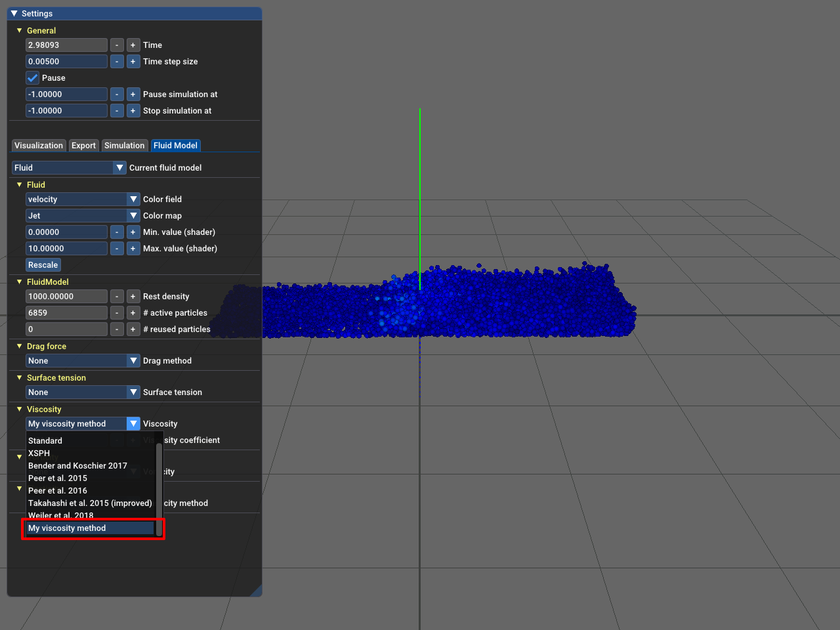The width and height of the screenshot is (840, 630).
Task: Switch to the Visualization tab
Action: [39, 146]
